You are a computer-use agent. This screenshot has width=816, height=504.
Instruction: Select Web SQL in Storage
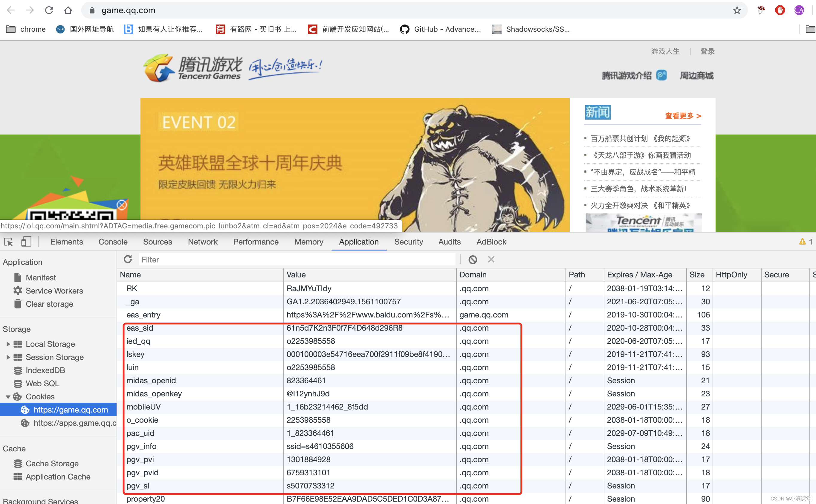(x=42, y=383)
